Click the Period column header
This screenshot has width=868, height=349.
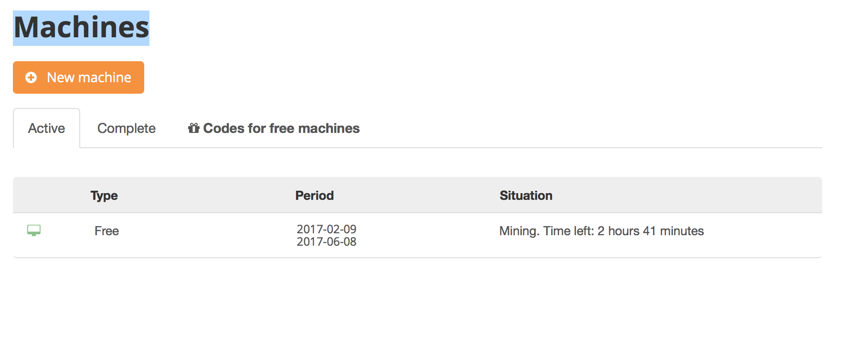pos(314,196)
